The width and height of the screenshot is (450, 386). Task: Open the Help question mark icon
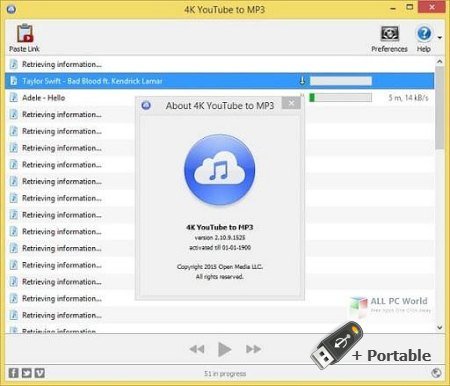(x=424, y=33)
